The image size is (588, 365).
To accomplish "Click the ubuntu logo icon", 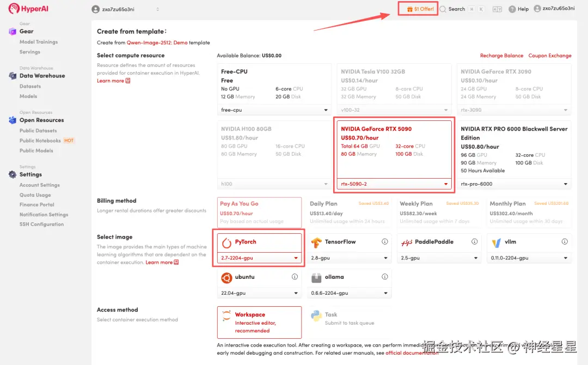I will (226, 278).
